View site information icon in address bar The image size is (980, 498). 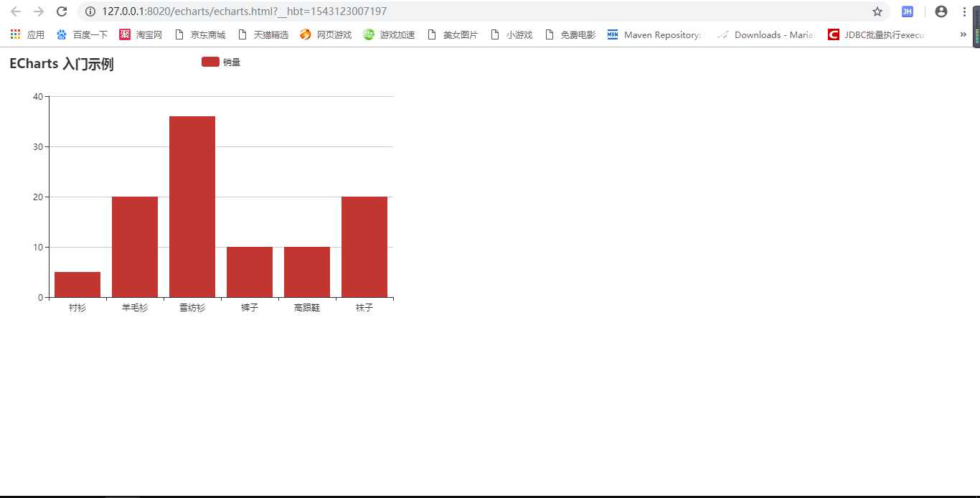pyautogui.click(x=90, y=11)
